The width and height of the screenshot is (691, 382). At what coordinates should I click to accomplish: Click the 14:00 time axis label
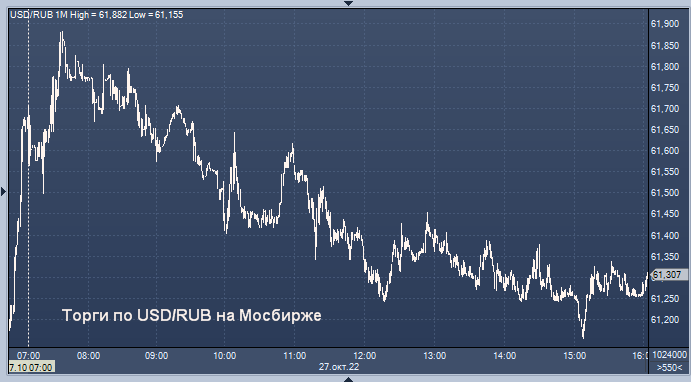(x=504, y=356)
